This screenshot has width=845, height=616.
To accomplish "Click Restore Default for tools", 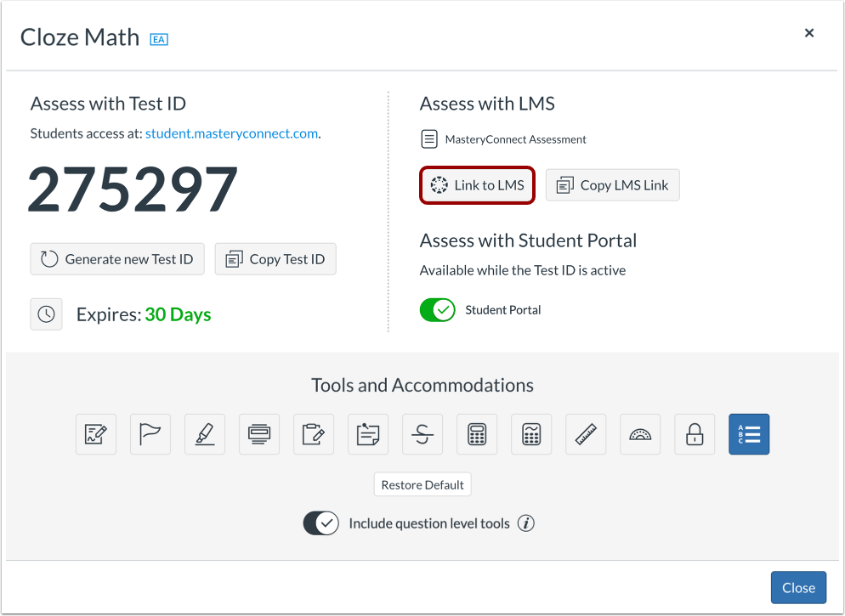I will click(x=422, y=484).
